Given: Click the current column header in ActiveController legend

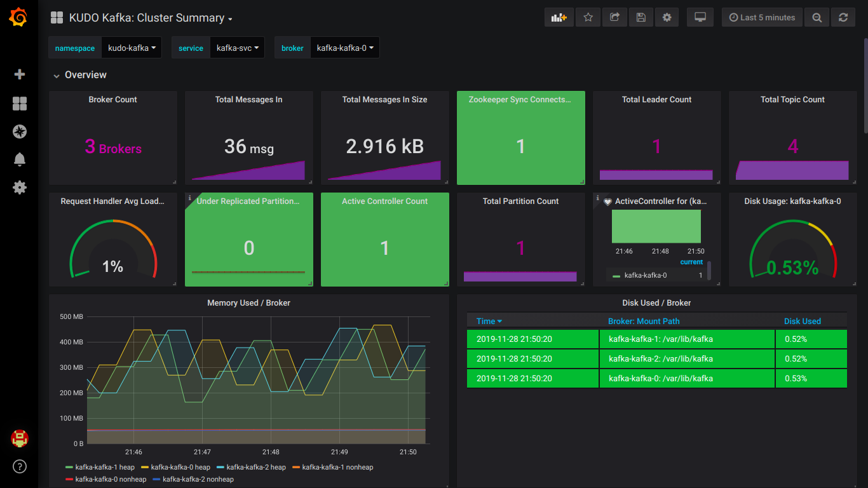Looking at the screenshot, I should coord(691,262).
